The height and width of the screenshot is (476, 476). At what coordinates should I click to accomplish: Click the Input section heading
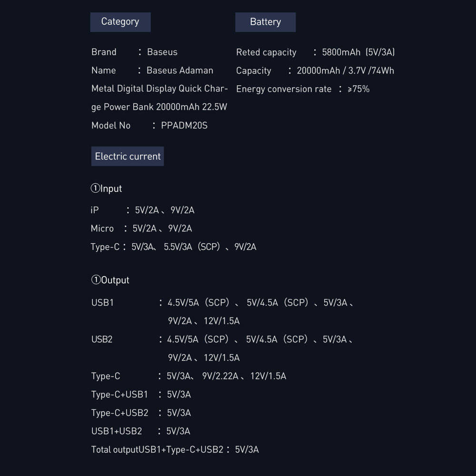(x=106, y=188)
